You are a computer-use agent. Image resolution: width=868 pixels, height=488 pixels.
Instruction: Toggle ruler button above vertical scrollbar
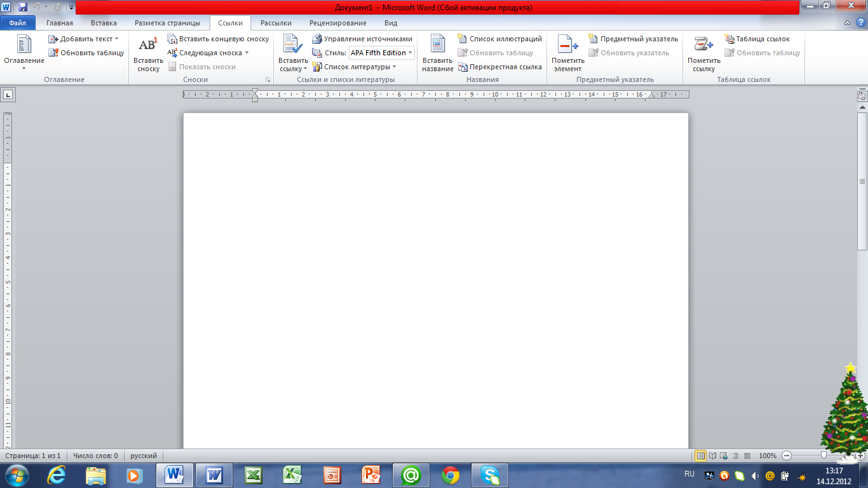pyautogui.click(x=862, y=95)
